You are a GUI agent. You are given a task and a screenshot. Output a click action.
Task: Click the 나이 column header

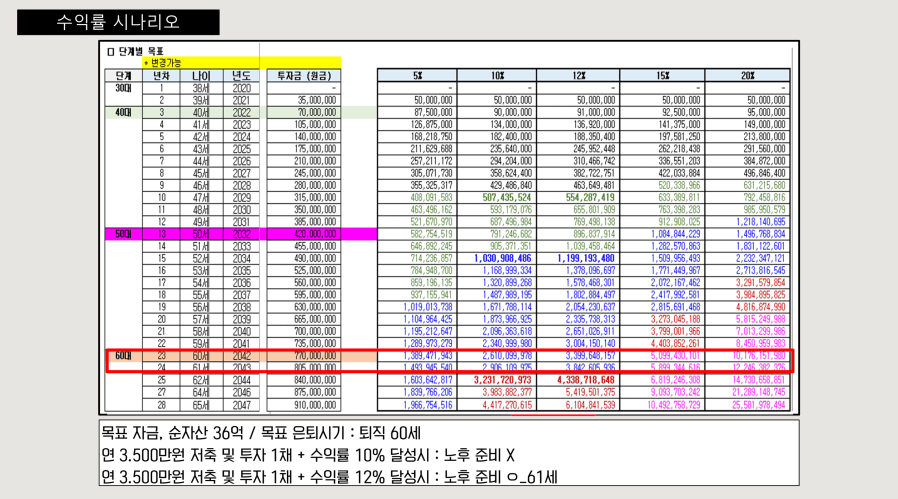point(201,76)
